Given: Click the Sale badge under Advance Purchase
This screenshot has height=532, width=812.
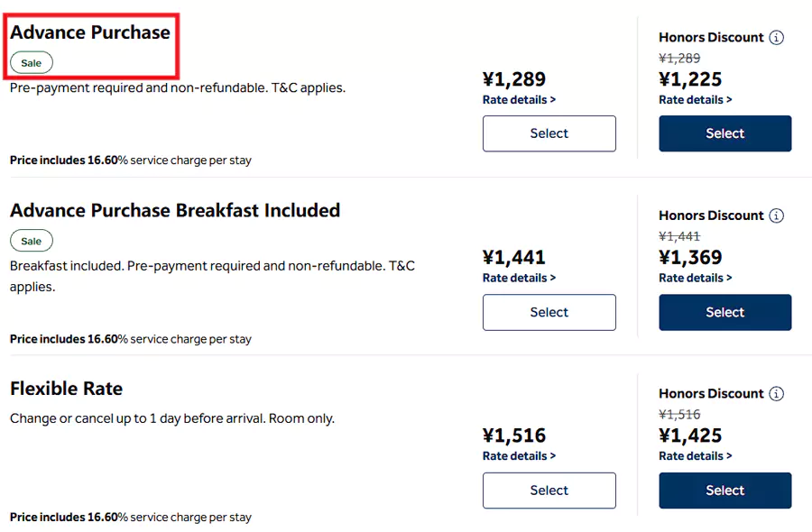Looking at the screenshot, I should [32, 63].
